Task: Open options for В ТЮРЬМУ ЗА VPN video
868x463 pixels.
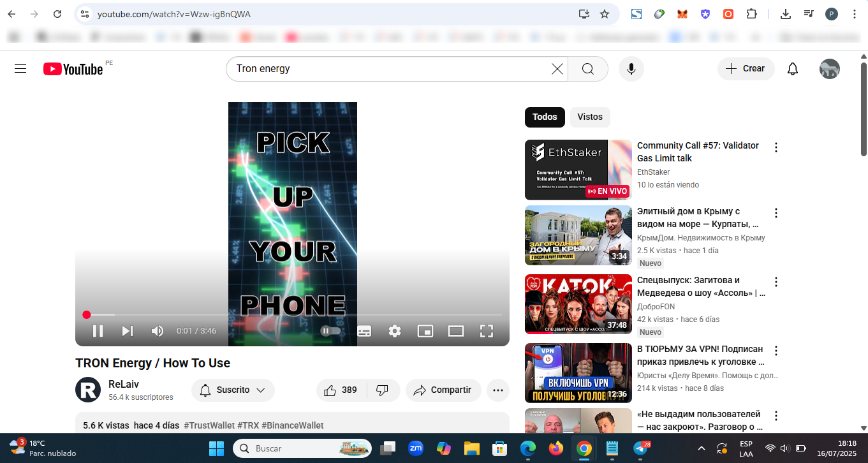Action: click(776, 351)
